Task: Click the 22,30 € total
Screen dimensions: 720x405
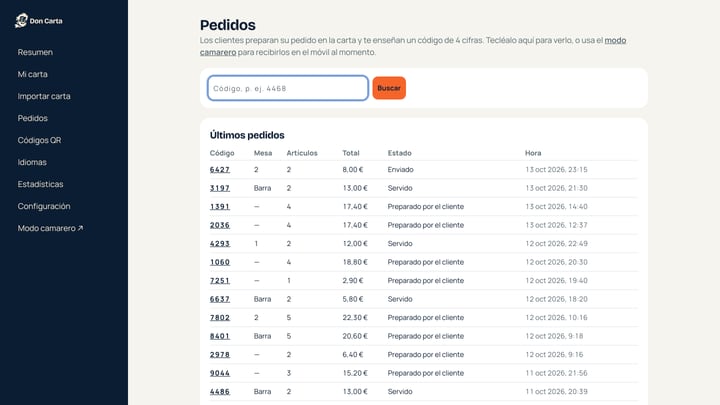Action: click(355, 318)
